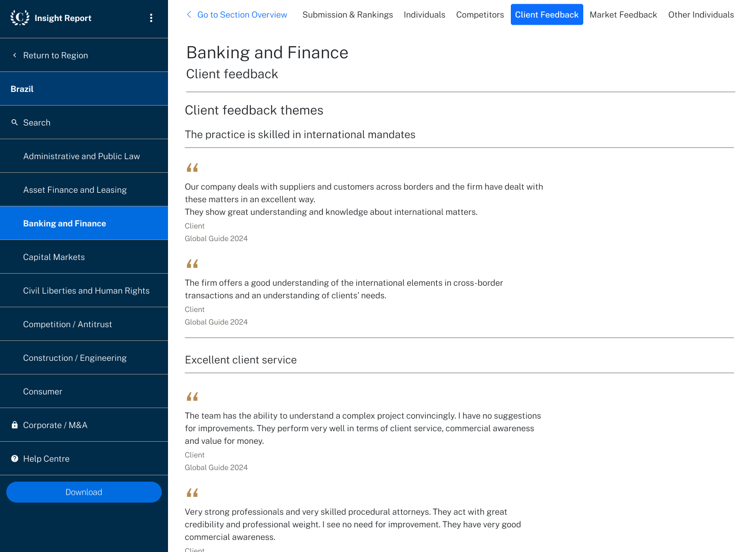
Task: Click the quote mark icon above the first testimonial
Action: [x=192, y=168]
